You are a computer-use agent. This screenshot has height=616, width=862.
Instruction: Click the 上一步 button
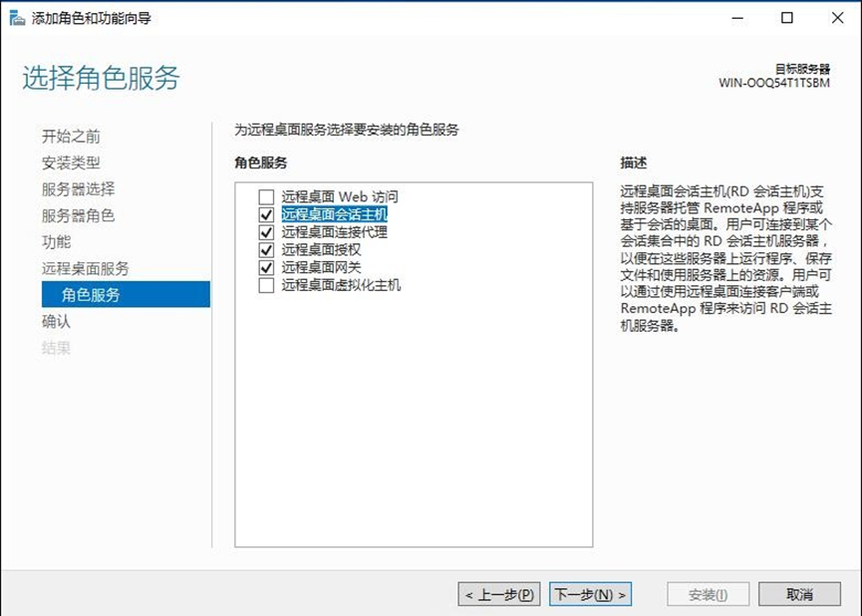498,593
